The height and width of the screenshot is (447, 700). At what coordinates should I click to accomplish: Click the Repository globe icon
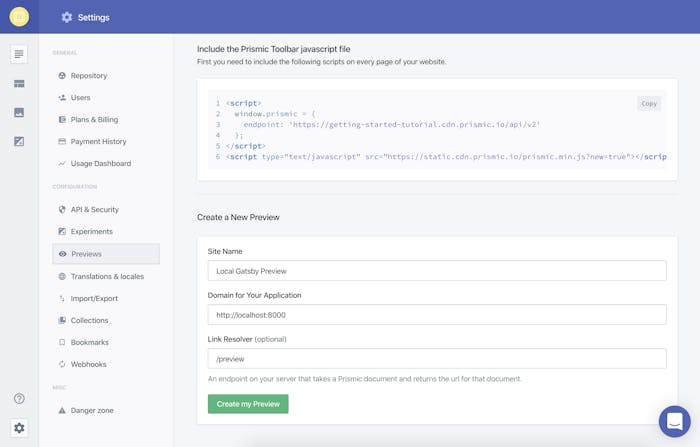[62, 75]
